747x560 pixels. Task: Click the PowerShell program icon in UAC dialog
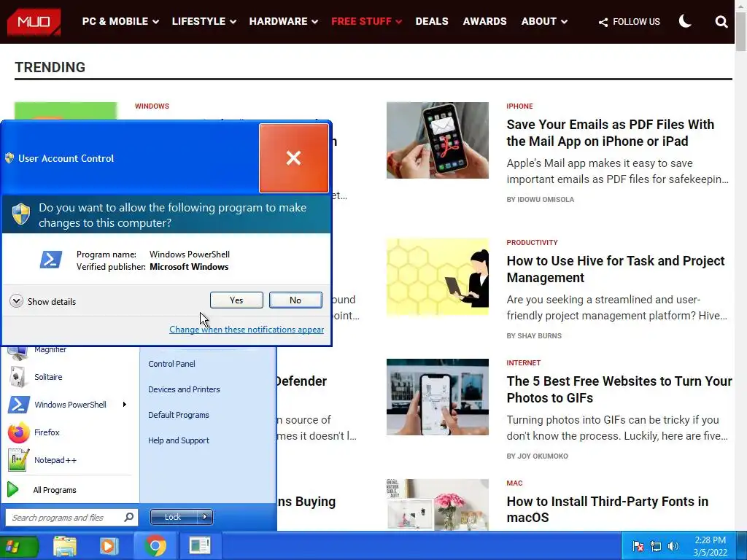pyautogui.click(x=50, y=260)
